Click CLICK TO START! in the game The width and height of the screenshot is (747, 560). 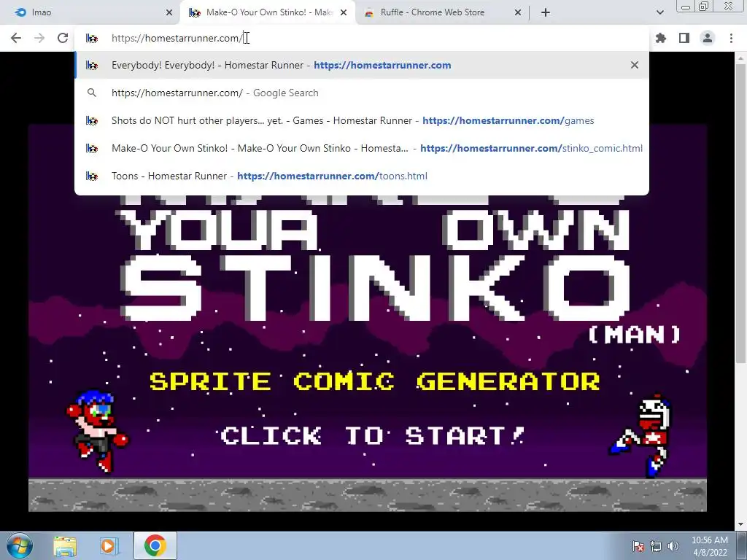[x=372, y=436]
